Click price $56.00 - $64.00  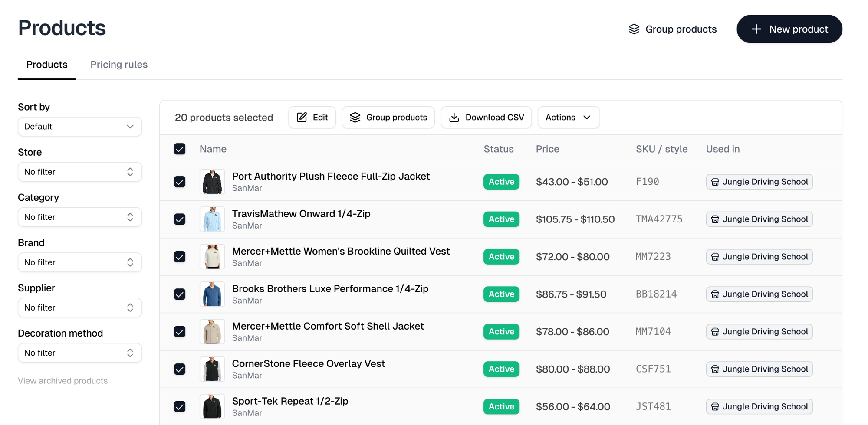point(573,407)
